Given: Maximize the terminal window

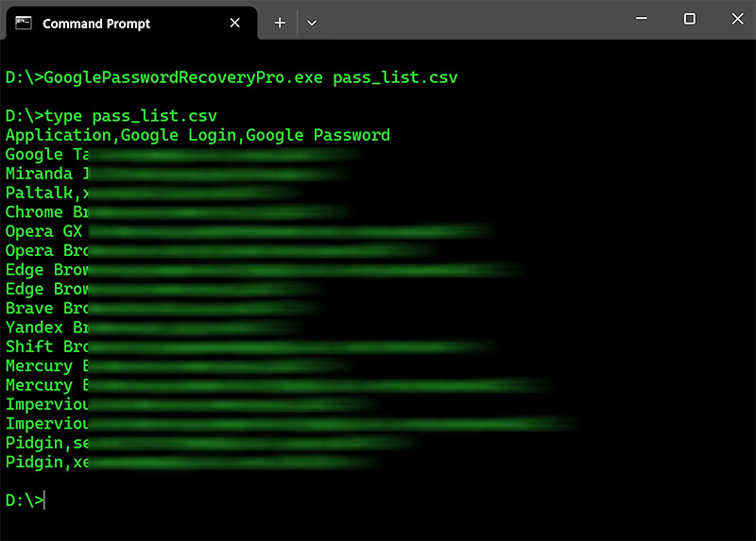Looking at the screenshot, I should coord(690,19).
